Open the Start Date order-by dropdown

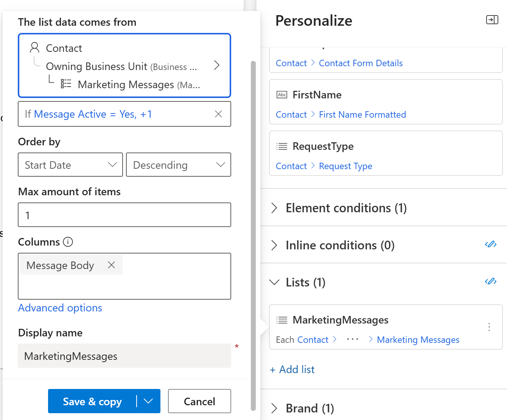[x=70, y=165]
